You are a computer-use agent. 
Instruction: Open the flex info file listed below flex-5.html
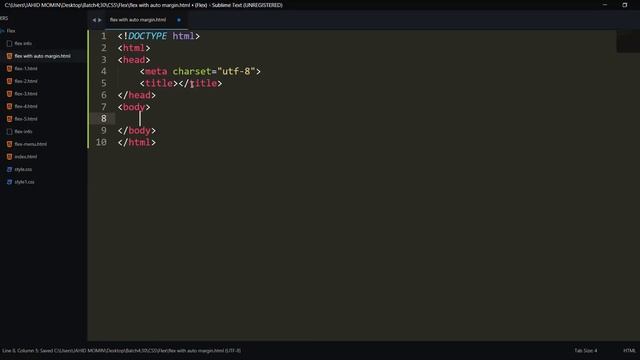click(23, 131)
